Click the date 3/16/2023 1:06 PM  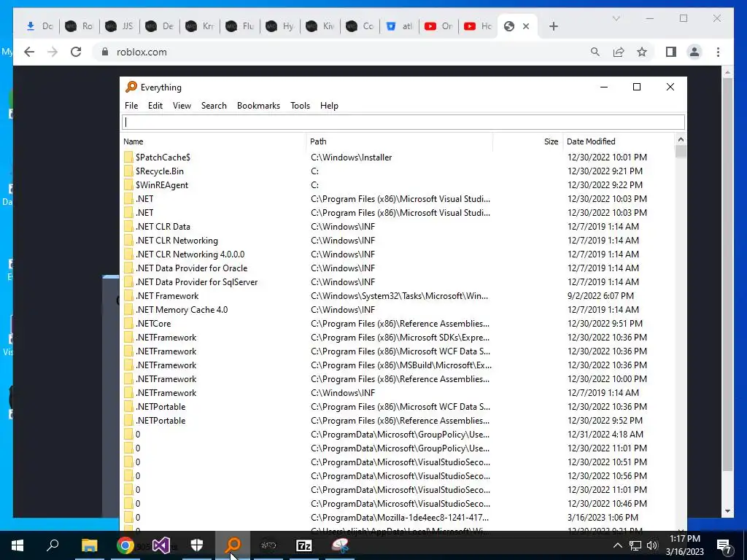click(603, 517)
